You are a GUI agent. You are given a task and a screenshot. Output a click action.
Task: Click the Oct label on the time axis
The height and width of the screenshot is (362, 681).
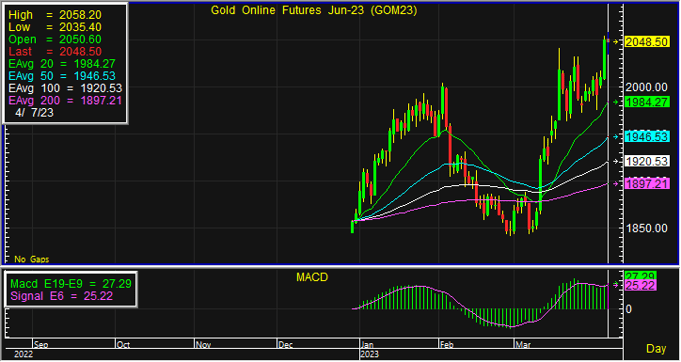(123, 345)
